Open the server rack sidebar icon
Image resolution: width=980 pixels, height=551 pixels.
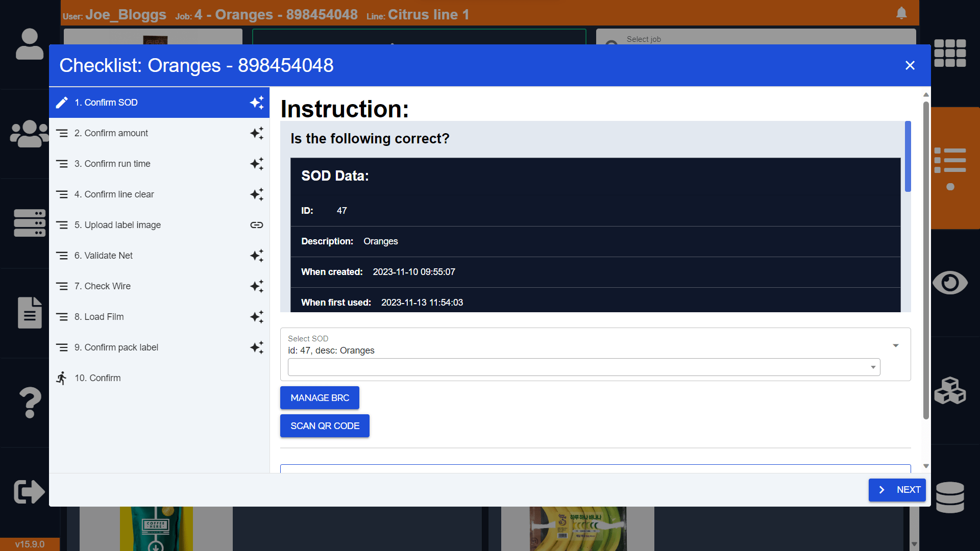pyautogui.click(x=30, y=223)
